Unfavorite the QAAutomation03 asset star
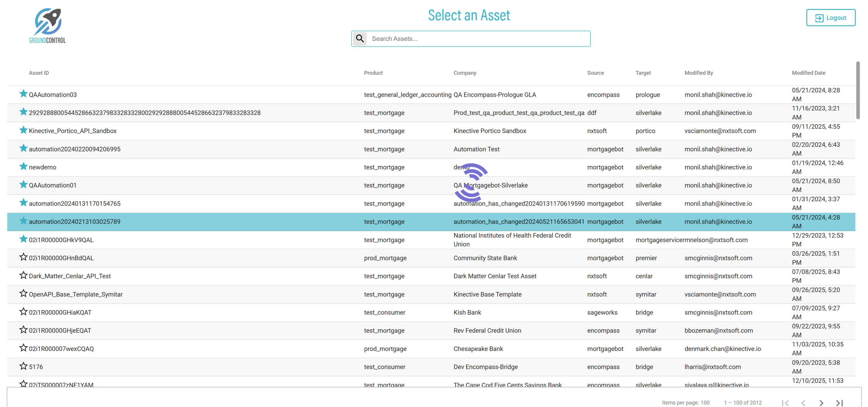The image size is (868, 407). coord(23,94)
